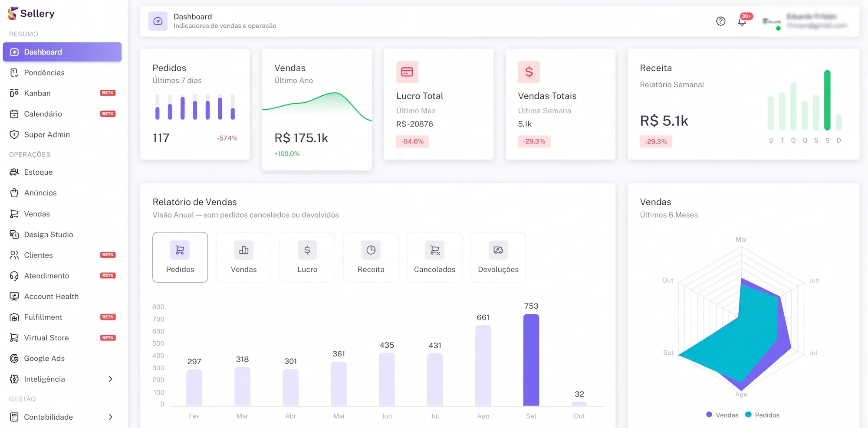This screenshot has height=428, width=868.
Task: Click the Set bar labeled 753
Action: 531,360
